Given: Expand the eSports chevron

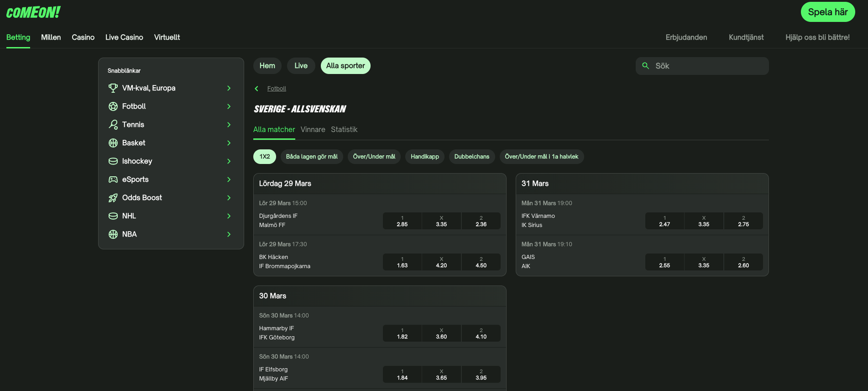Looking at the screenshot, I should pyautogui.click(x=229, y=180).
